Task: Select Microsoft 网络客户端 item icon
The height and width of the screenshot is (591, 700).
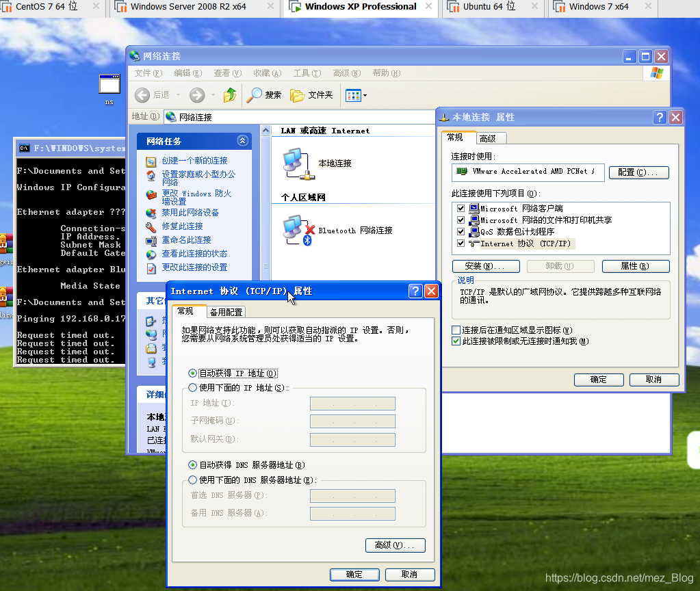Action: click(474, 208)
